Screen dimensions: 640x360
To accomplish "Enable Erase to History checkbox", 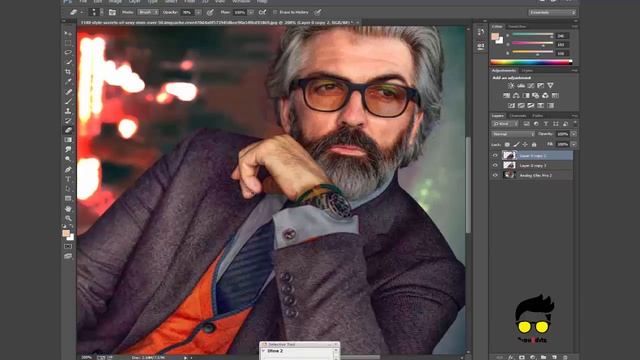I will pyautogui.click(x=275, y=12).
